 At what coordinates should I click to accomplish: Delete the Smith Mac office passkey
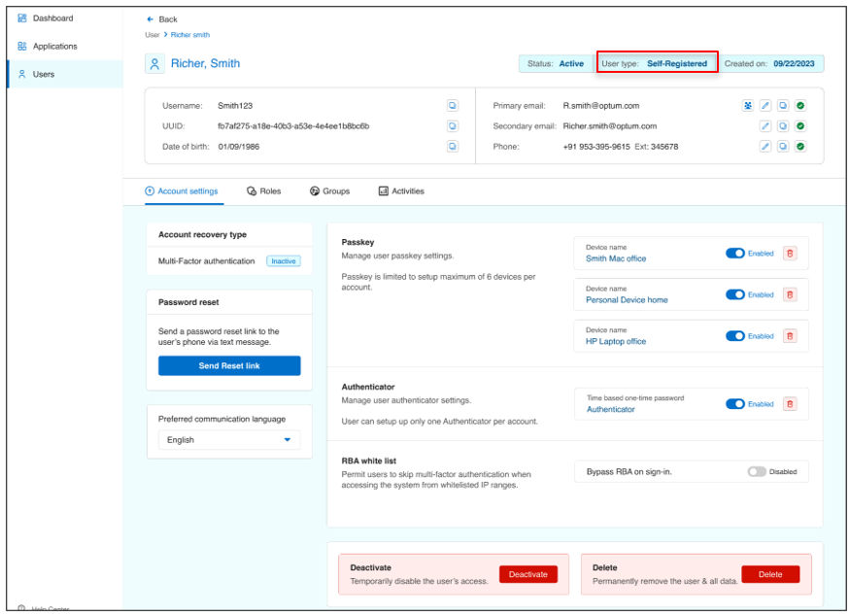pyautogui.click(x=790, y=253)
